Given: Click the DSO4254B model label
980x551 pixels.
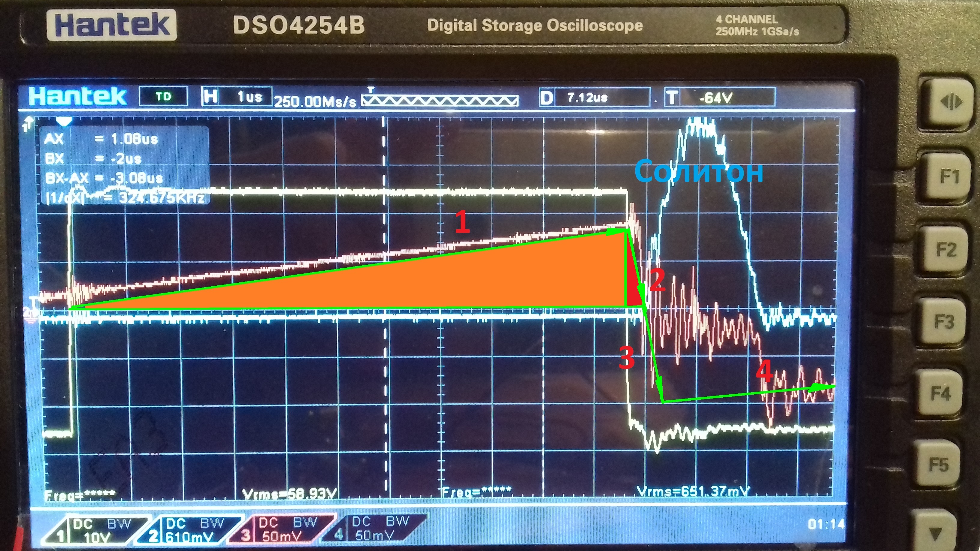Looking at the screenshot, I should coord(299,26).
